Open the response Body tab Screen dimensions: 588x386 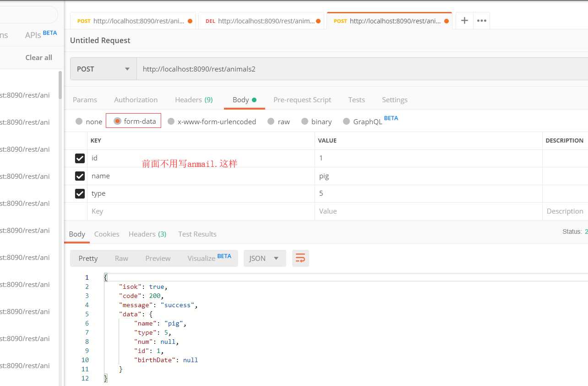point(77,234)
